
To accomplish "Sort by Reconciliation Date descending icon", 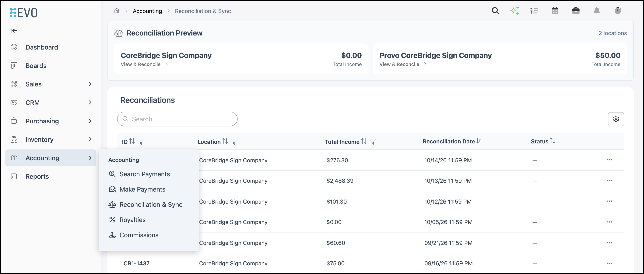I will point(479,141).
